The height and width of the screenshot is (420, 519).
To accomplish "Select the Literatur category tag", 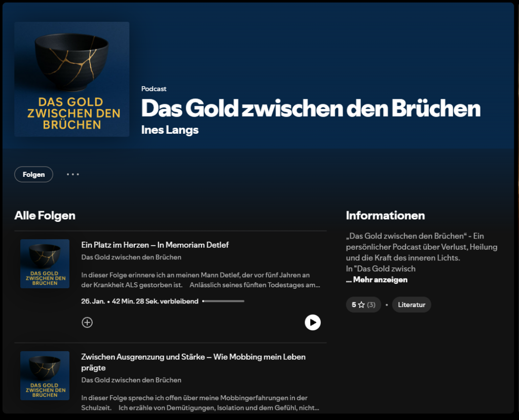I will [x=412, y=304].
